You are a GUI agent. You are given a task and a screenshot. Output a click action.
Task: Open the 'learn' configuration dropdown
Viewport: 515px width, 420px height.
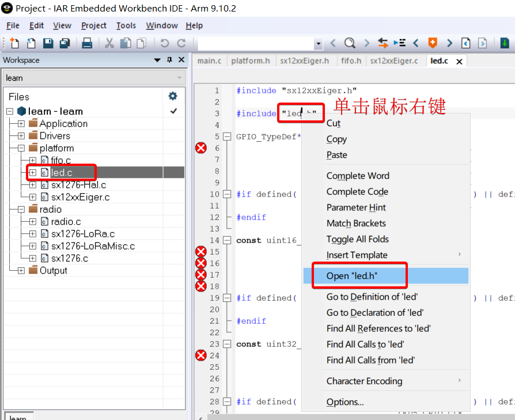click(179, 78)
